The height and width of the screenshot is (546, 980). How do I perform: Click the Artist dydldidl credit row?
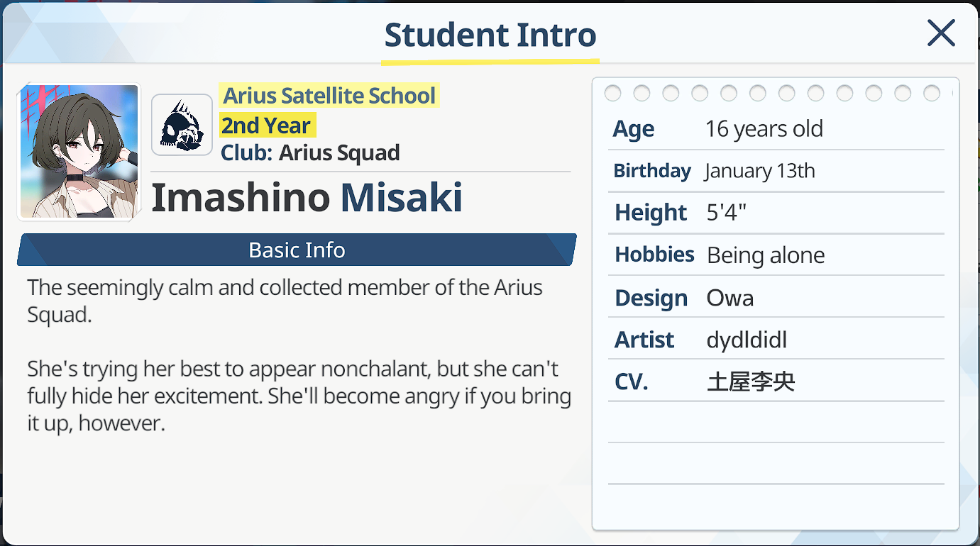[x=776, y=340]
